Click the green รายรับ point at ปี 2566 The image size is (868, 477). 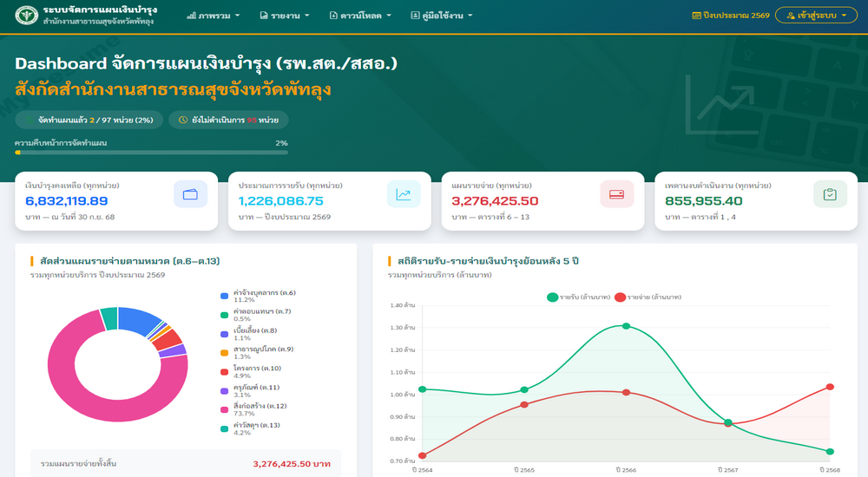626,326
